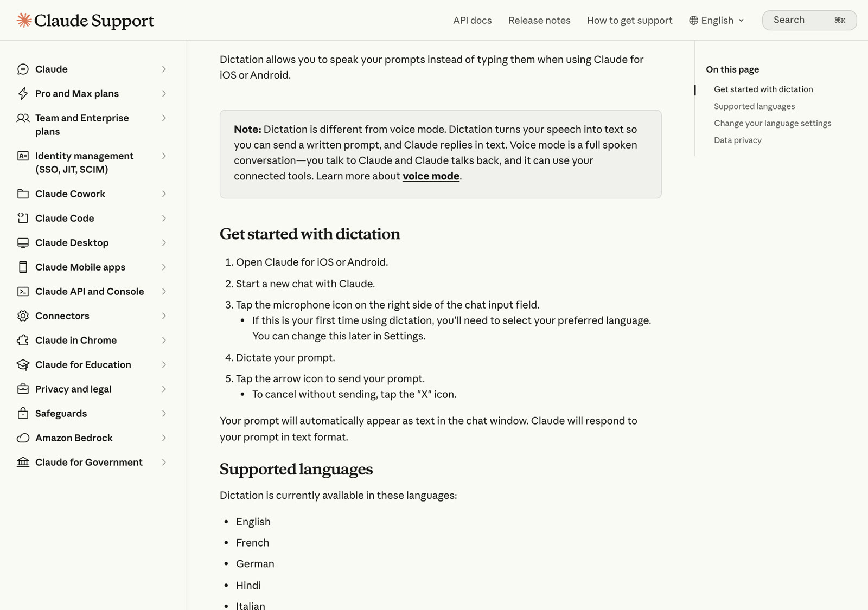Click the step 'Start a new chat with Claude.'

coord(305,284)
